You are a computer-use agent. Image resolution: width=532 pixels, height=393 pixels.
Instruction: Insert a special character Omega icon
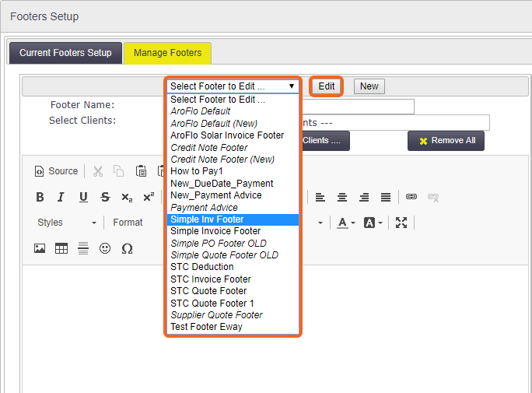[x=127, y=248]
